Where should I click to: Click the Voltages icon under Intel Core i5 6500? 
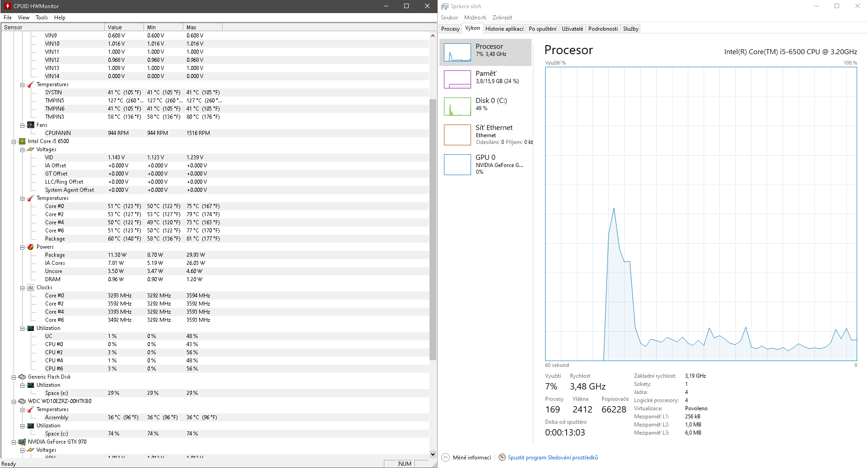coord(31,149)
